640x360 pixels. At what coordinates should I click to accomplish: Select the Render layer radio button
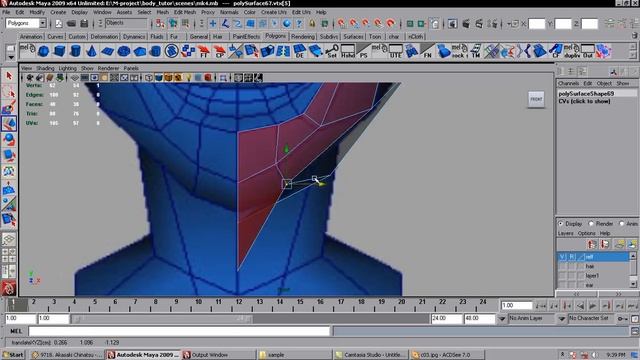pyautogui.click(x=591, y=224)
